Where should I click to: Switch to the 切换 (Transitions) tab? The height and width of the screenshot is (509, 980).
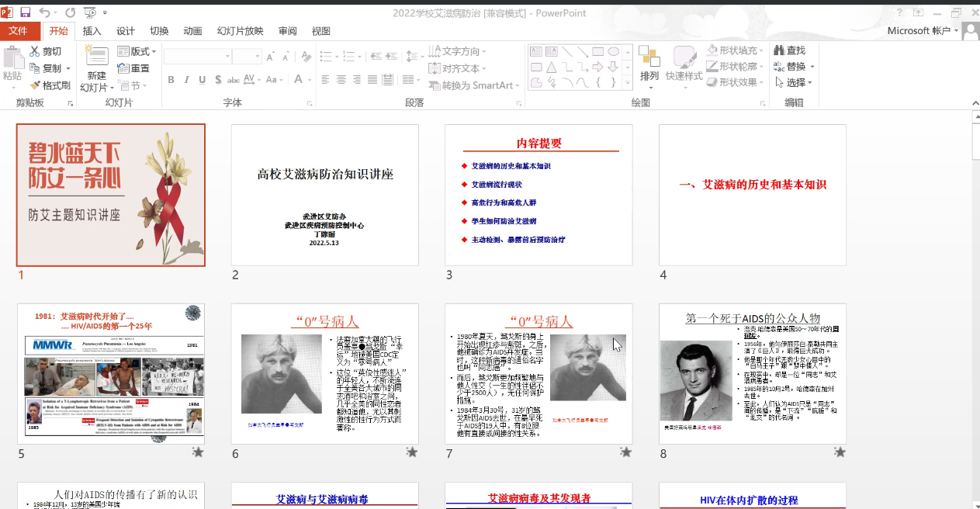pos(159,31)
